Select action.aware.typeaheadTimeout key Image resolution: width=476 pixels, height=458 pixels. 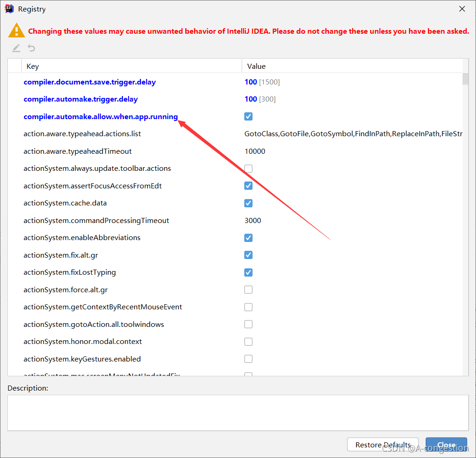[78, 151]
